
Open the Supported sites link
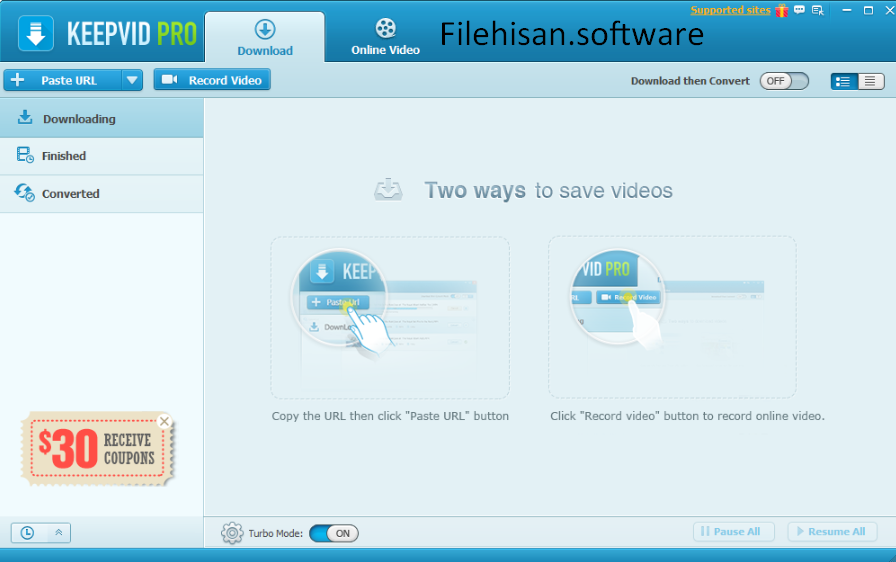point(730,10)
